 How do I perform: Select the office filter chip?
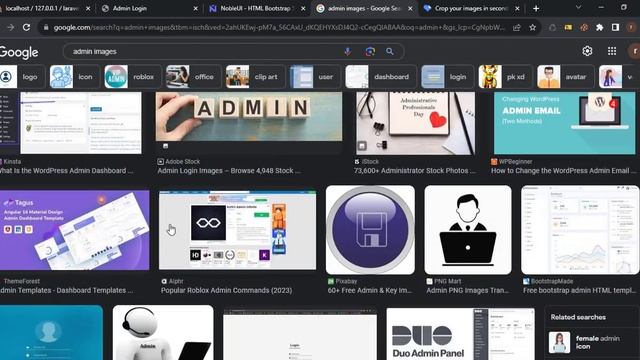click(x=193, y=77)
